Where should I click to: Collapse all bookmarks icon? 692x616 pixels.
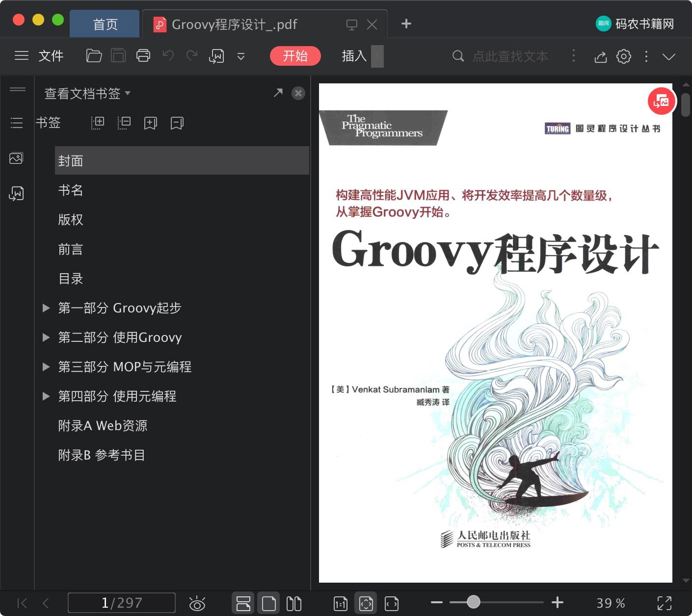click(x=124, y=123)
